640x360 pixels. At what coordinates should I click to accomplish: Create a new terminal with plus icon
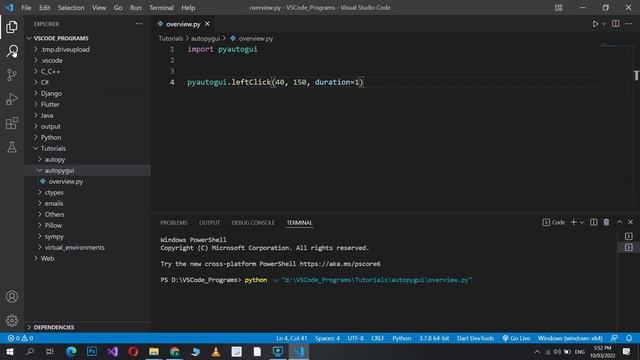tap(573, 222)
